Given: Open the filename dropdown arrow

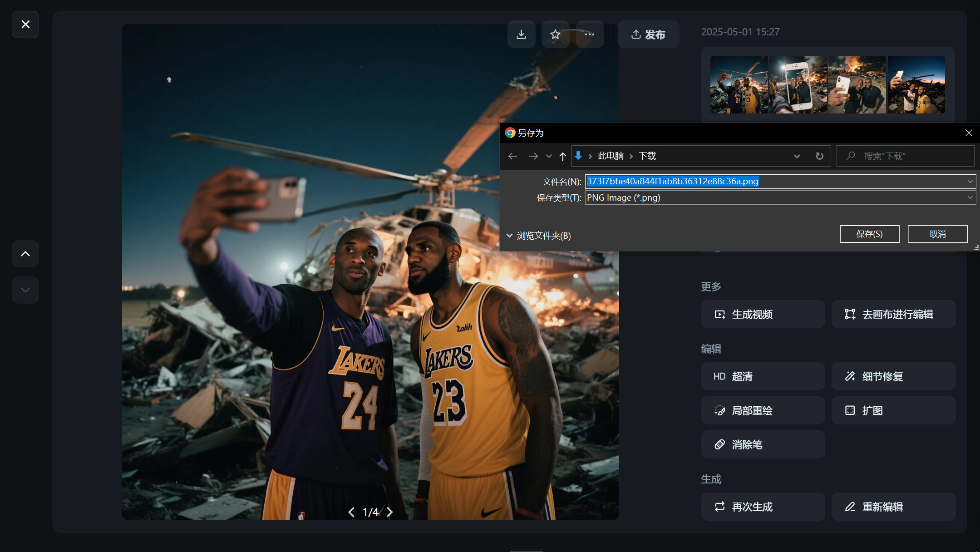Looking at the screenshot, I should [x=970, y=182].
